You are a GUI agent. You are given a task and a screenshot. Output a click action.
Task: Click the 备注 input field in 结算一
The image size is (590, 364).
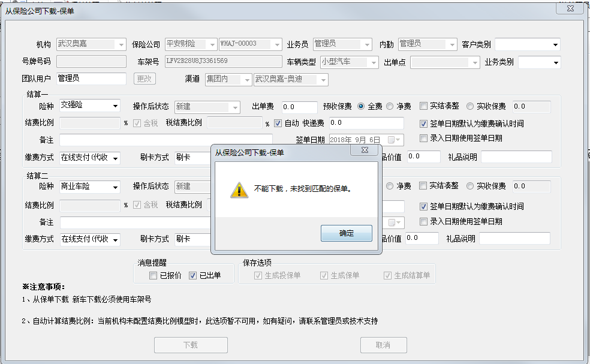(x=165, y=140)
